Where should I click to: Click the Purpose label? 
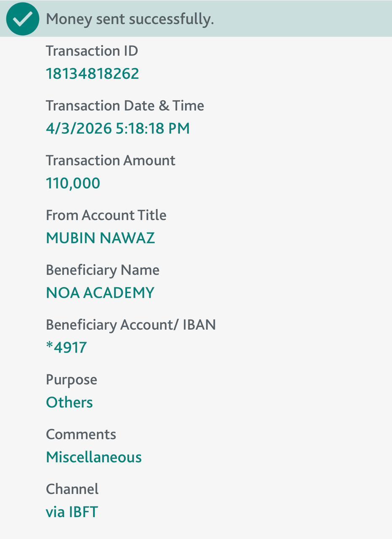click(x=71, y=379)
